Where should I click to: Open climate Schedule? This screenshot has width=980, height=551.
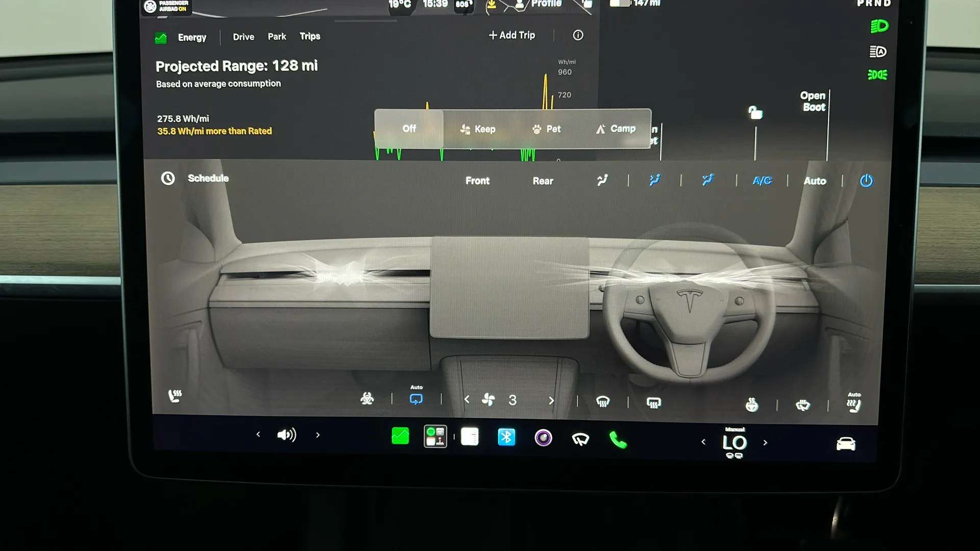click(195, 178)
